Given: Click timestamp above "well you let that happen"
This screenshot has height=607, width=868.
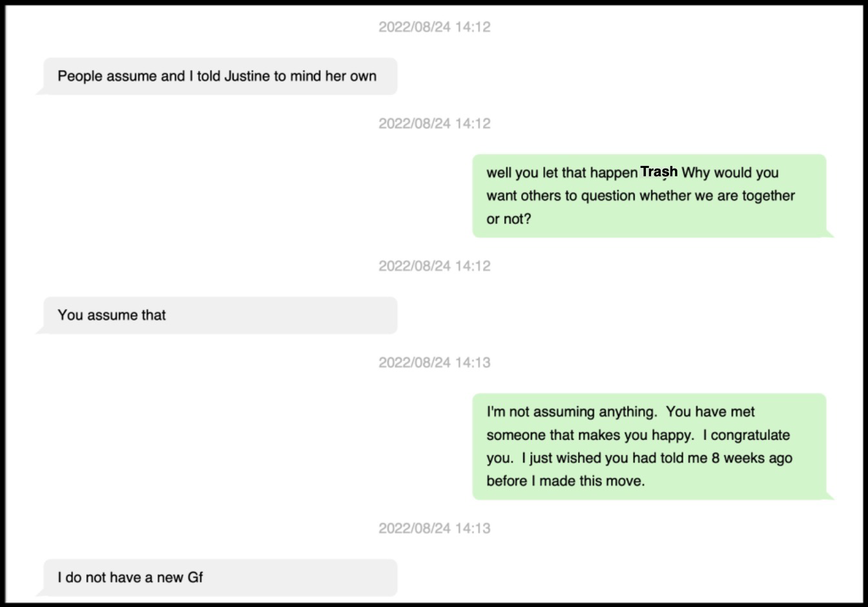Looking at the screenshot, I should [x=434, y=123].
